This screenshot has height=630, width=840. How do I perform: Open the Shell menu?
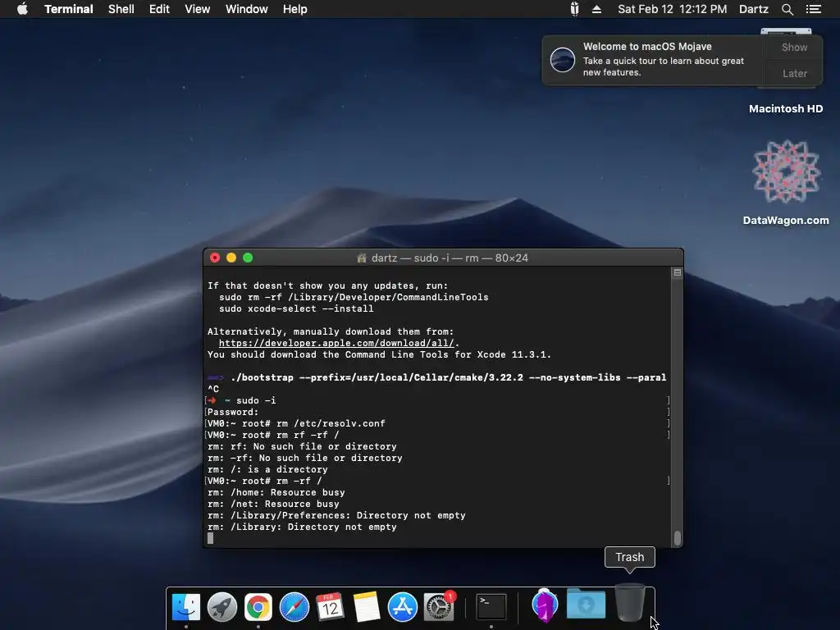[121, 9]
